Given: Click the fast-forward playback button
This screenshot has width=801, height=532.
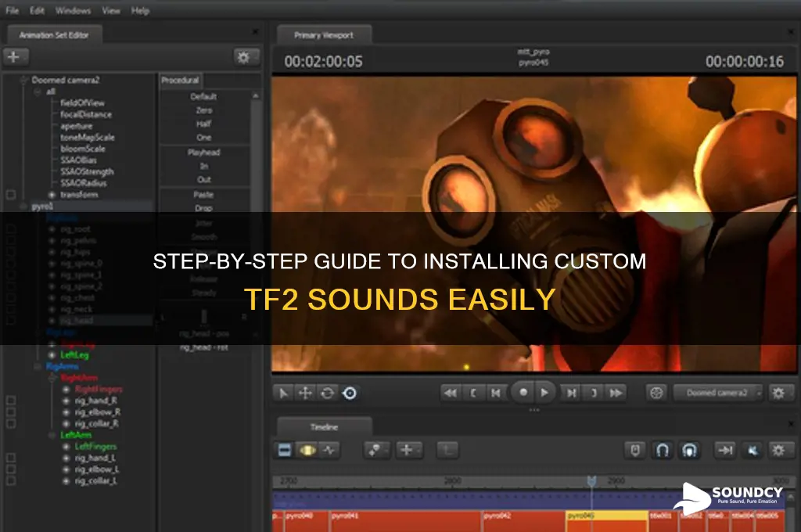Looking at the screenshot, I should (616, 393).
